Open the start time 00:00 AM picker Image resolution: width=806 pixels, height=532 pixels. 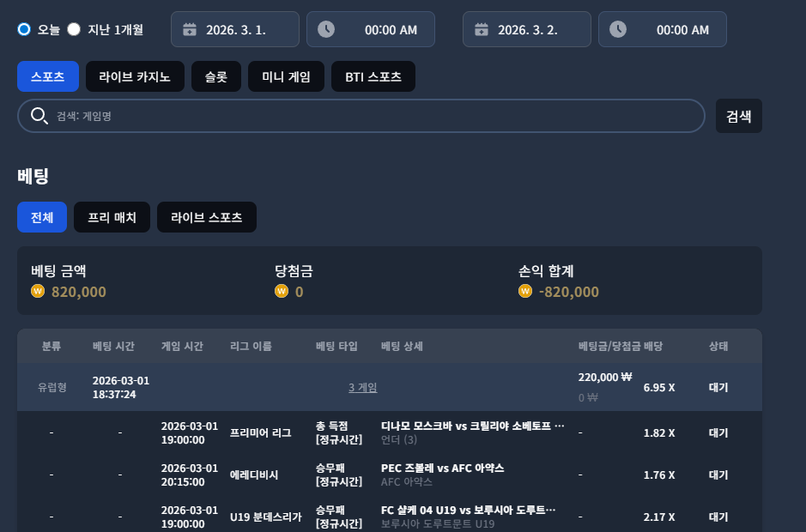(371, 29)
